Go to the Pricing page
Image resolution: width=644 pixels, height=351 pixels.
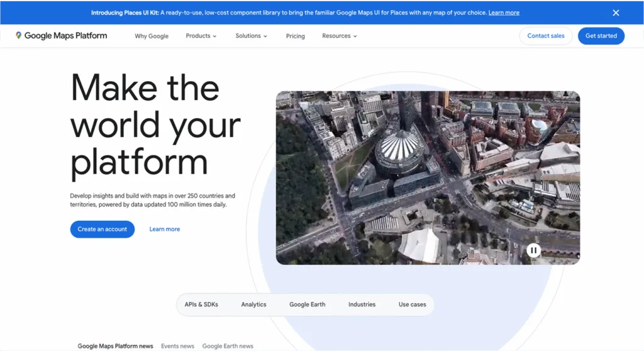(295, 36)
